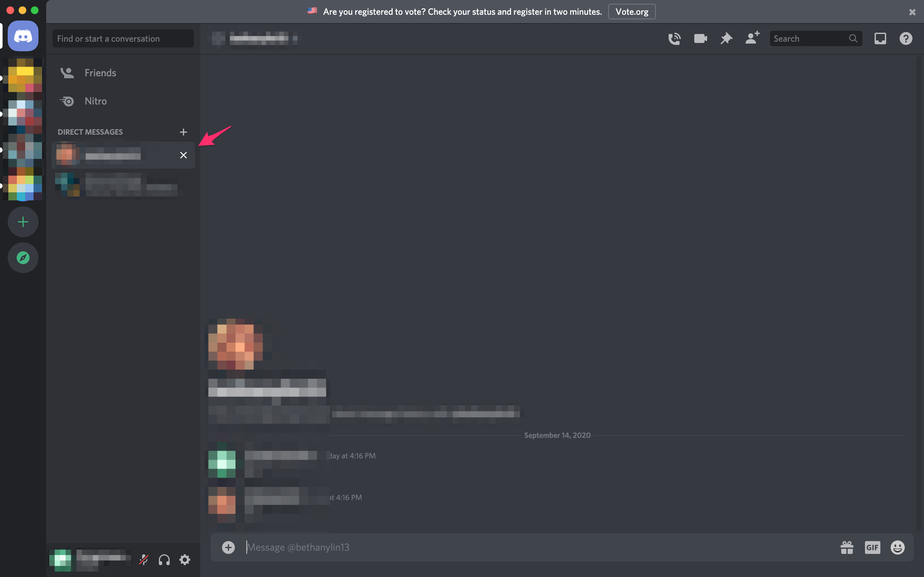The image size is (924, 577).
Task: Click the add server plus icon
Action: coord(22,222)
